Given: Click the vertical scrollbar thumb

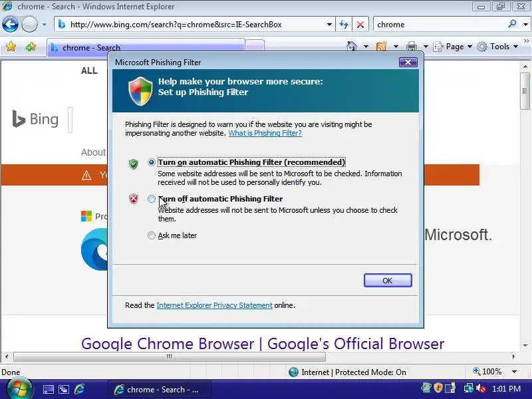Looking at the screenshot, I should point(525,91).
